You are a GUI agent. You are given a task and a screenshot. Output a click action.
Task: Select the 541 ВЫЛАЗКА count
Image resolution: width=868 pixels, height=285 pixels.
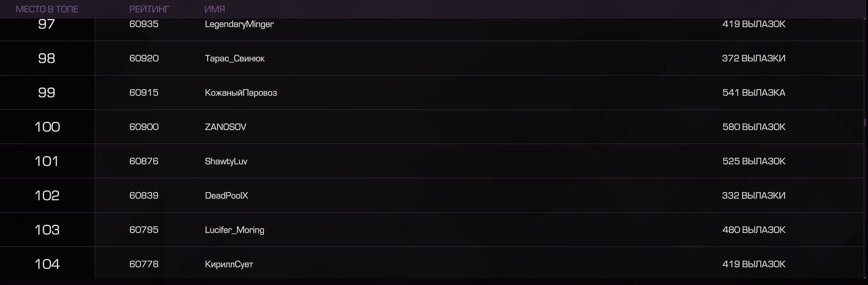pos(754,92)
